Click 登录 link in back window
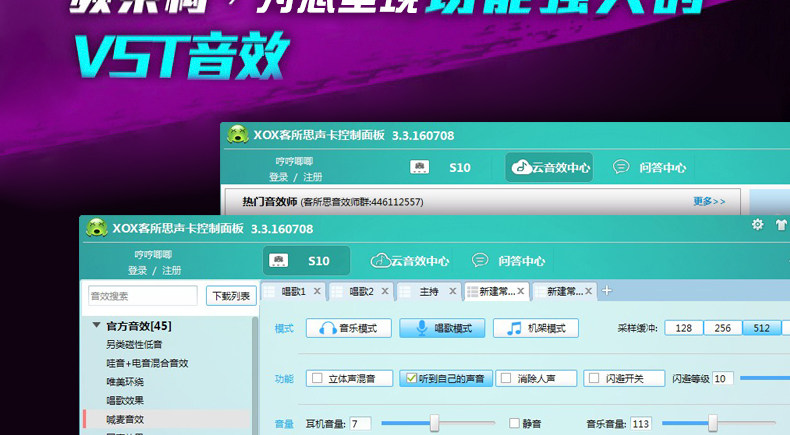 pos(278,177)
